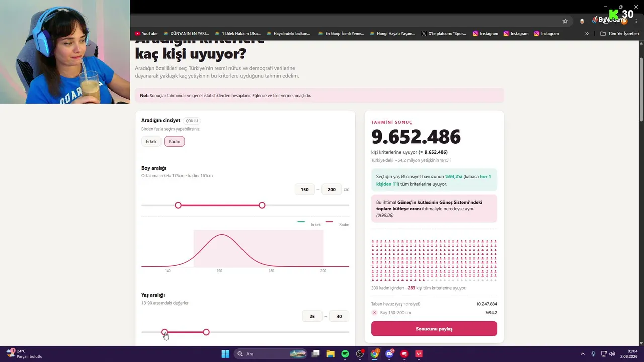
Task: Open the En Garip İsimli Yeme bookmark
Action: (341, 34)
